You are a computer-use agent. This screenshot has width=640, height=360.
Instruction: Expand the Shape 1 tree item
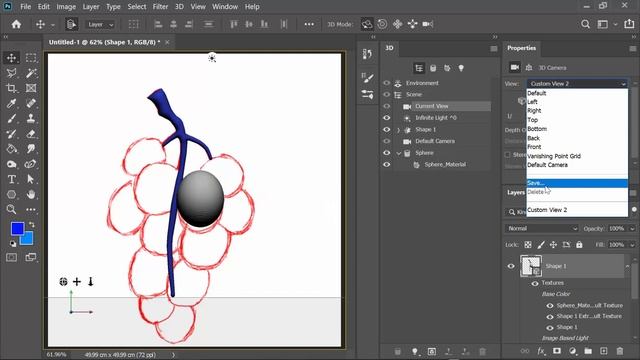[x=398, y=130]
